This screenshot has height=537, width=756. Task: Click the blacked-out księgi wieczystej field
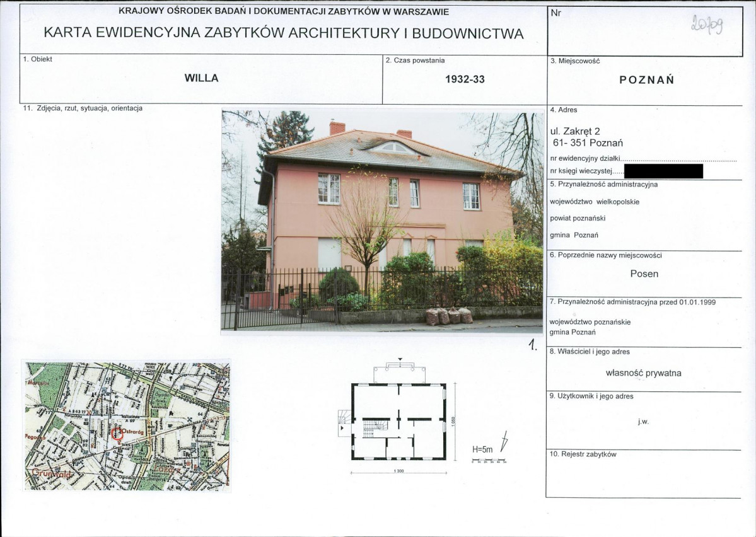pos(663,171)
